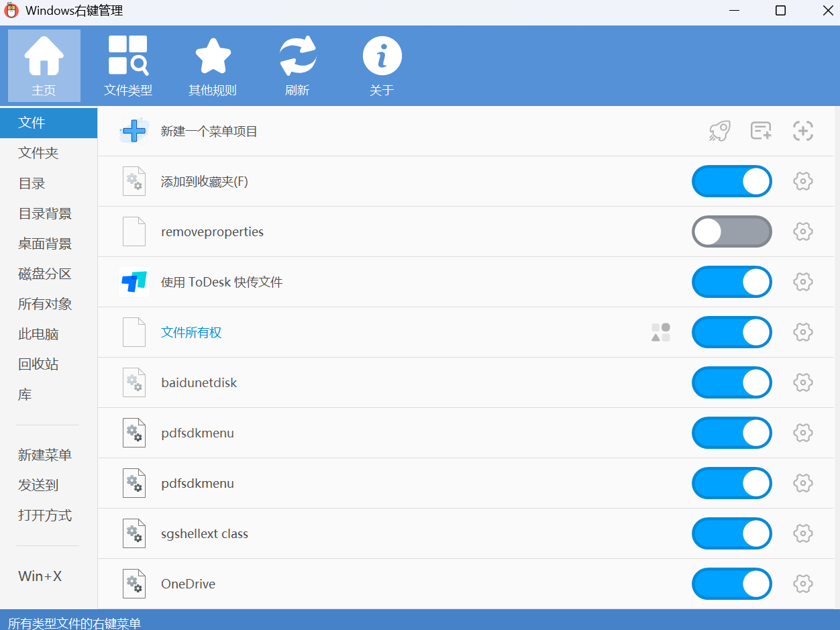Disable the 添加到收藏夹(F) toggle

click(732, 181)
